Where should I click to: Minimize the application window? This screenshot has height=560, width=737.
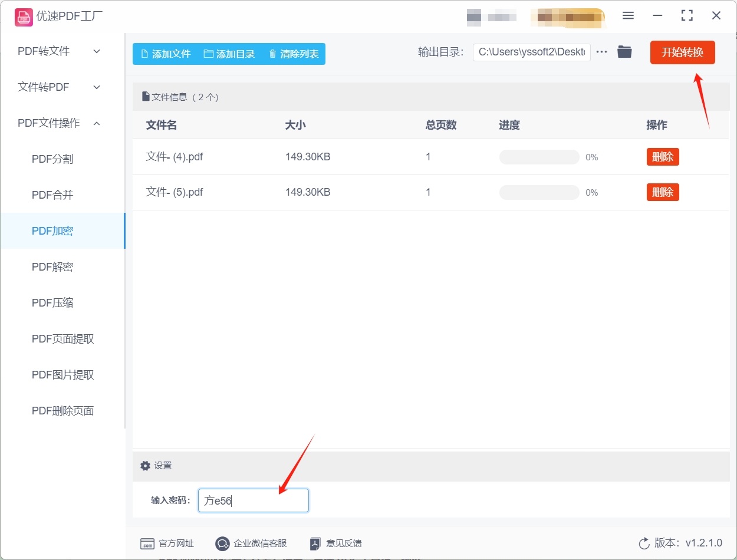tap(657, 16)
